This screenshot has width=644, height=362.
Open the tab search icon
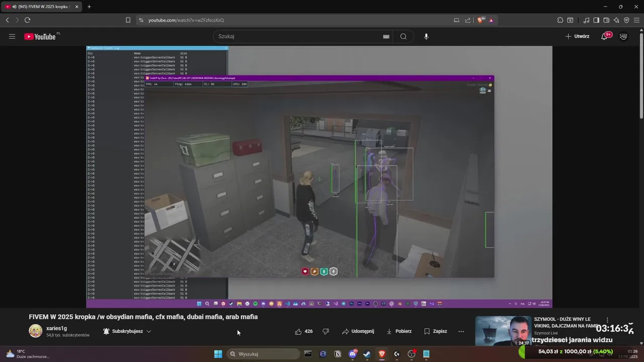[570, 20]
